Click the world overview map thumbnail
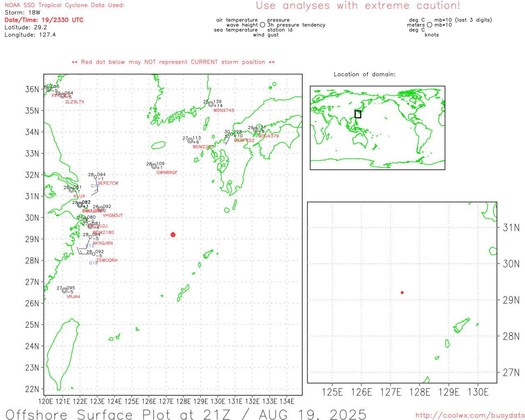This screenshot has width=525, height=420. [x=377, y=128]
